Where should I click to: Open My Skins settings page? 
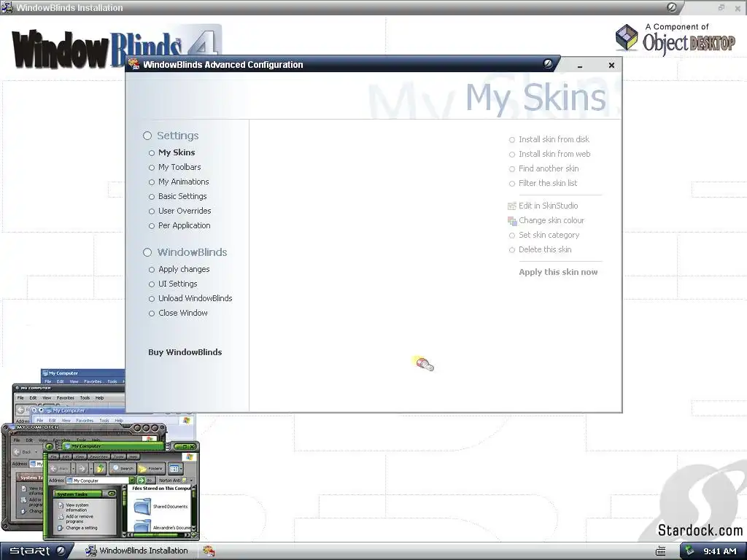point(177,152)
